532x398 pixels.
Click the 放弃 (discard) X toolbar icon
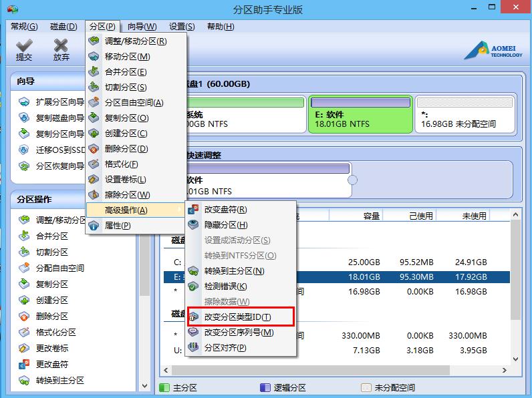click(61, 45)
